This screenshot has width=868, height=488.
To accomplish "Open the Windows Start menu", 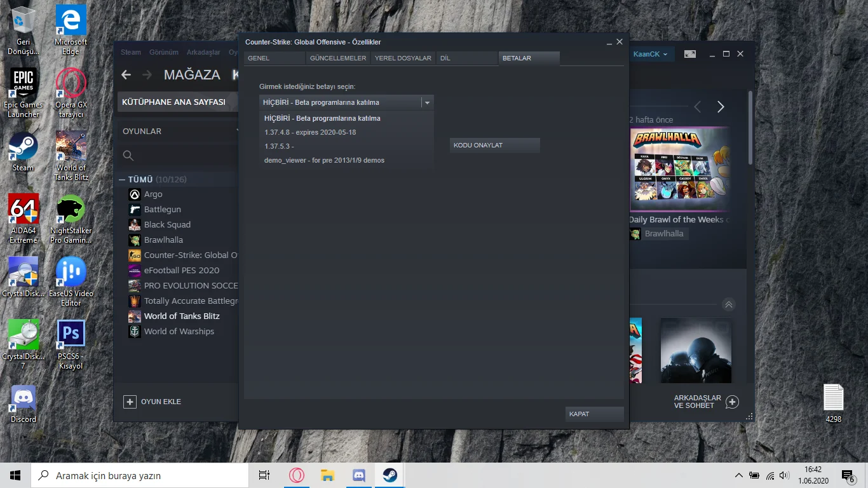I will click(x=15, y=475).
